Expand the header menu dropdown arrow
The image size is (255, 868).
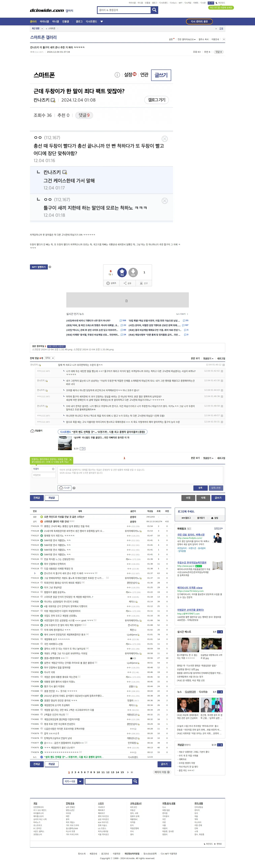coord(101,22)
